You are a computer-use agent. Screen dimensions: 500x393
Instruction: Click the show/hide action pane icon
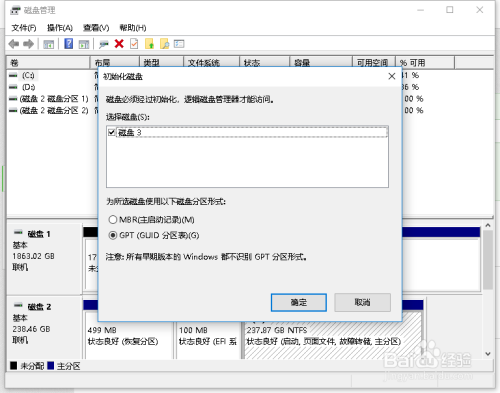pyautogui.click(x=84, y=44)
